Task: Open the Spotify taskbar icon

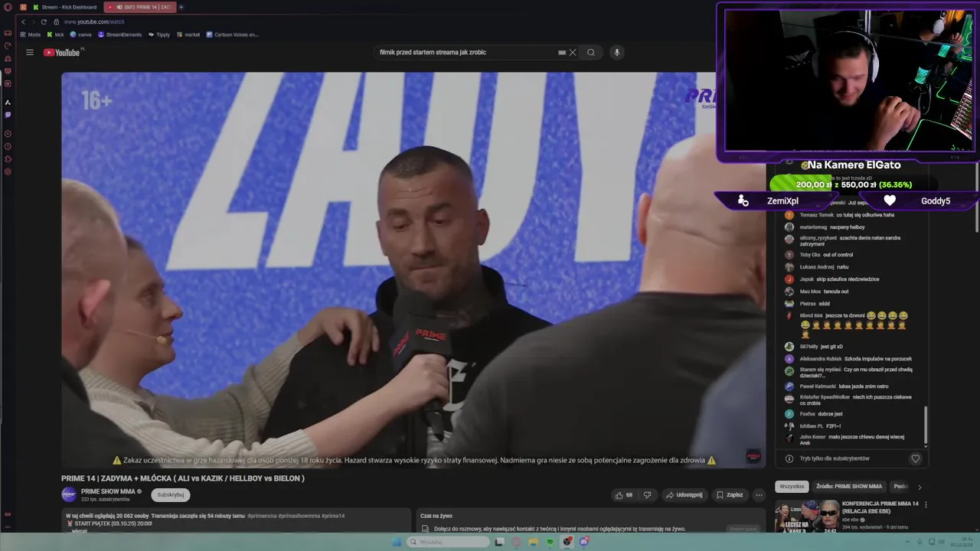Action: 550,542
